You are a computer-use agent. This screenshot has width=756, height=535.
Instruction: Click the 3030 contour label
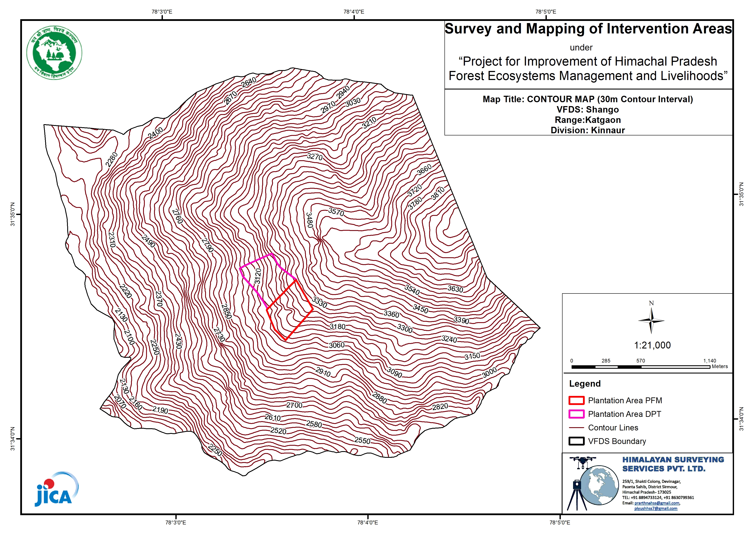(353, 102)
